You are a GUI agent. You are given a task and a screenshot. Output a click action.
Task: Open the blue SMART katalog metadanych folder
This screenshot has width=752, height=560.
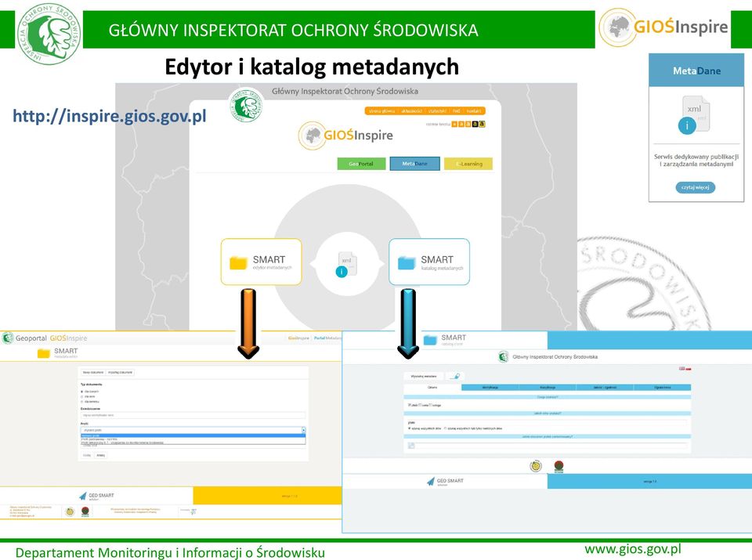[429, 262]
